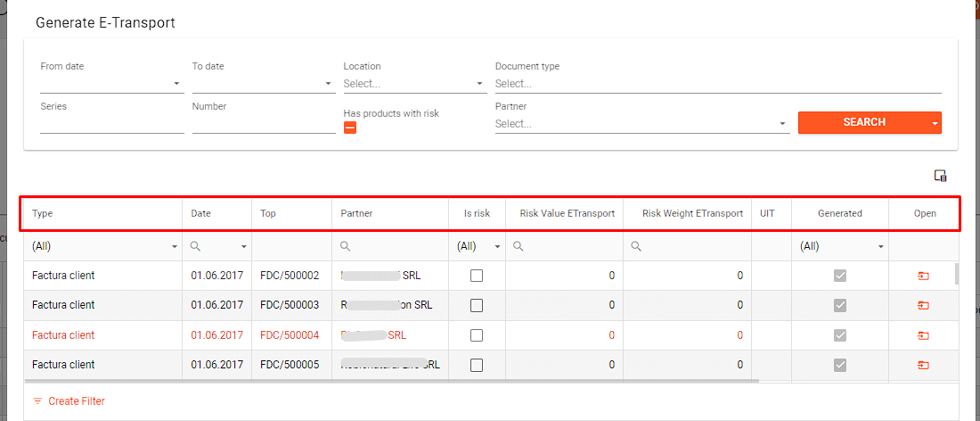
Task: Click the orange SEARCH button
Action: [x=863, y=122]
